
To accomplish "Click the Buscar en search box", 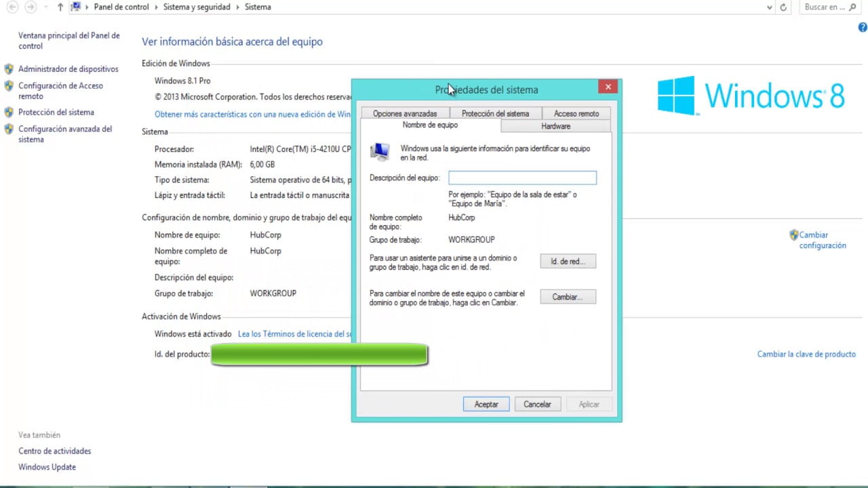I will coord(832,7).
